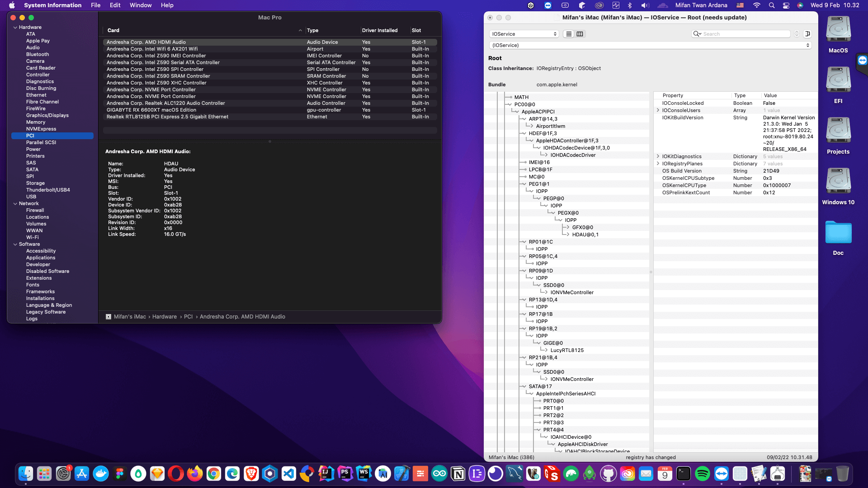The width and height of the screenshot is (868, 488).
Task: Open Terminal from the dock
Action: [684, 474]
